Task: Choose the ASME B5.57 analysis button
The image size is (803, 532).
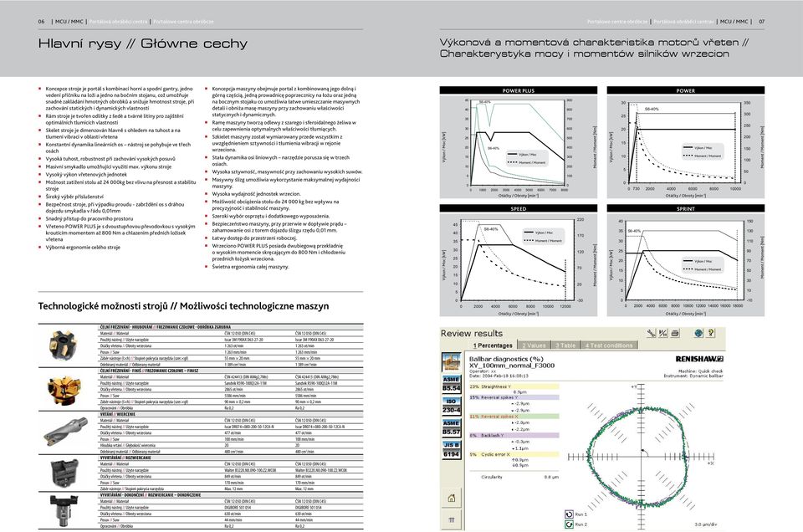Action: [x=451, y=427]
